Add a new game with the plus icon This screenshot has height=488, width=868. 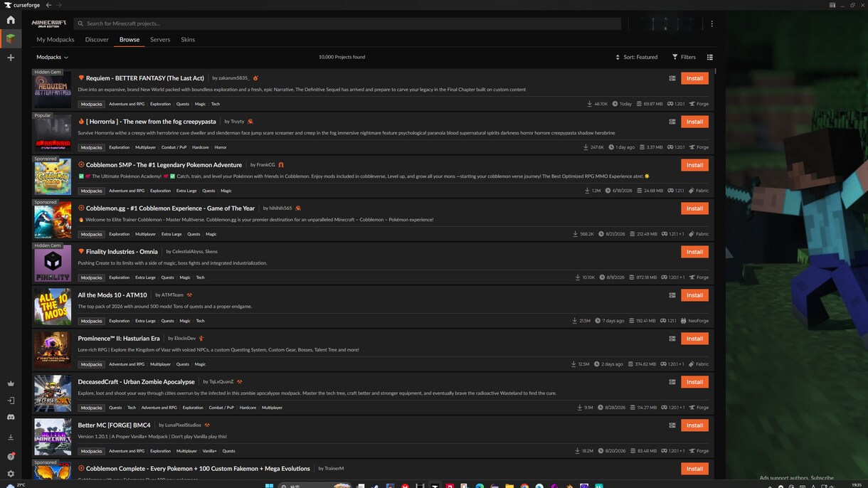click(x=11, y=58)
